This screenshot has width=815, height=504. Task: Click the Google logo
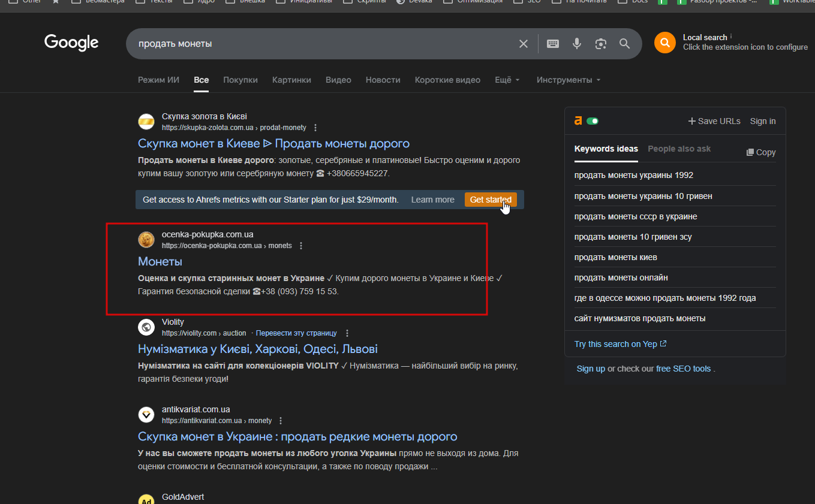(x=71, y=43)
